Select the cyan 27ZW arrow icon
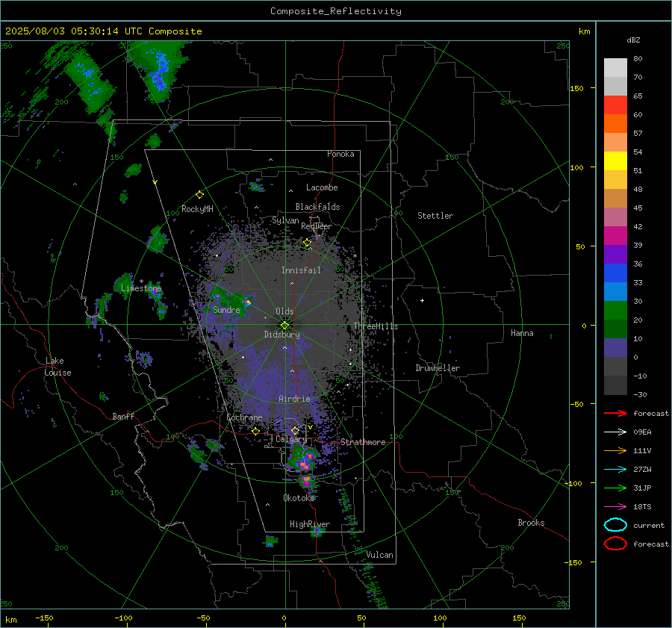This screenshot has width=672, height=628. 615,470
